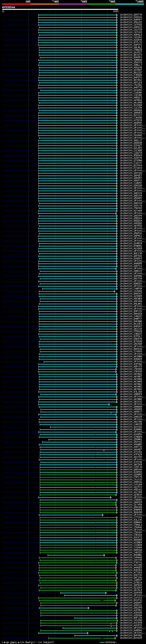The width and height of the screenshot is (146, 644).
Task: Select hit label UniRef100_B0XFS0
Action: [x=131, y=600]
